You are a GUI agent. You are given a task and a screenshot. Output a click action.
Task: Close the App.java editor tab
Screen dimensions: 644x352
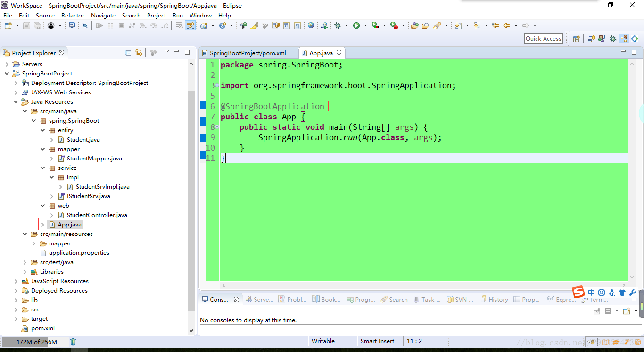coord(339,53)
